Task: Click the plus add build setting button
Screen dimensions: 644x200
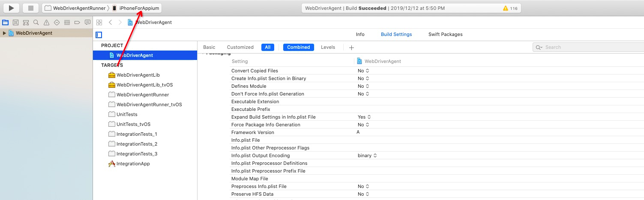Action: coord(351,48)
